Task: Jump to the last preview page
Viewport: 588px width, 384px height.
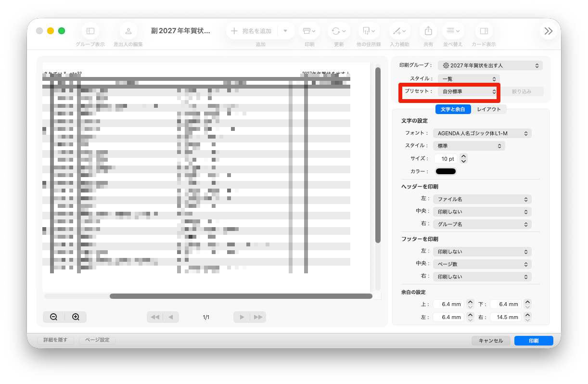Action: click(258, 317)
